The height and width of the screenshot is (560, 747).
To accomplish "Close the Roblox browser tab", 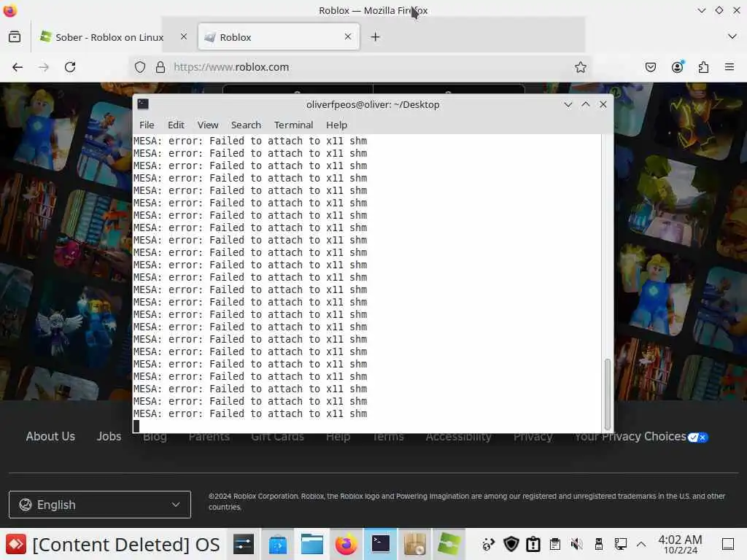I will click(348, 36).
